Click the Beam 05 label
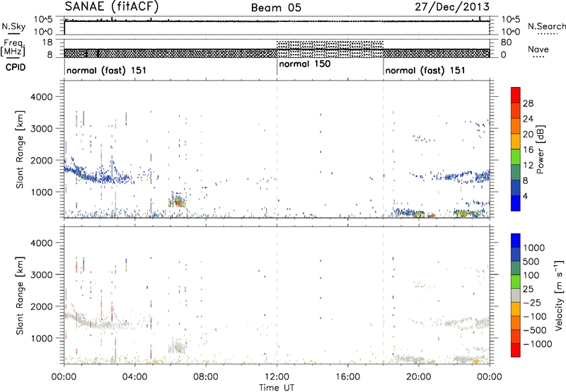 pos(276,8)
